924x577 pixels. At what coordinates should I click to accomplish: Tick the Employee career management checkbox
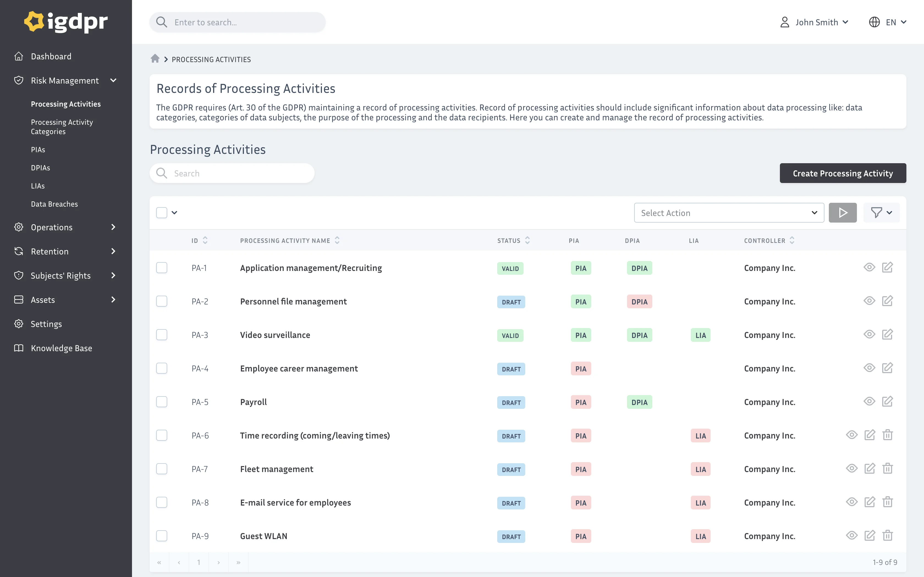pos(161,368)
